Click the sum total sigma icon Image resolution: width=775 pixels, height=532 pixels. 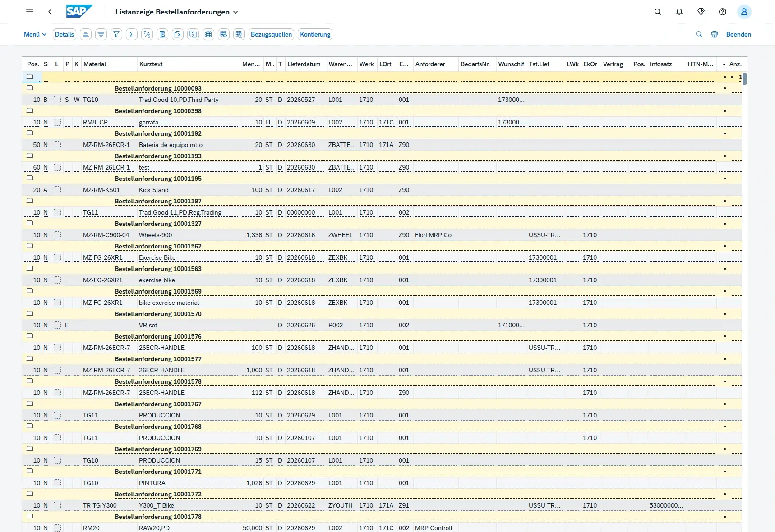tap(132, 34)
